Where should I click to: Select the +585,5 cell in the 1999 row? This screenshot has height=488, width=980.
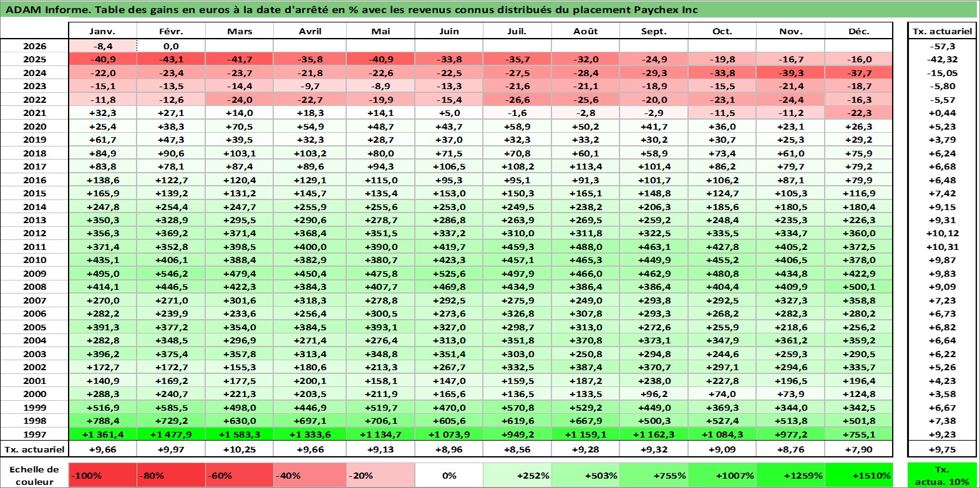coord(171,408)
